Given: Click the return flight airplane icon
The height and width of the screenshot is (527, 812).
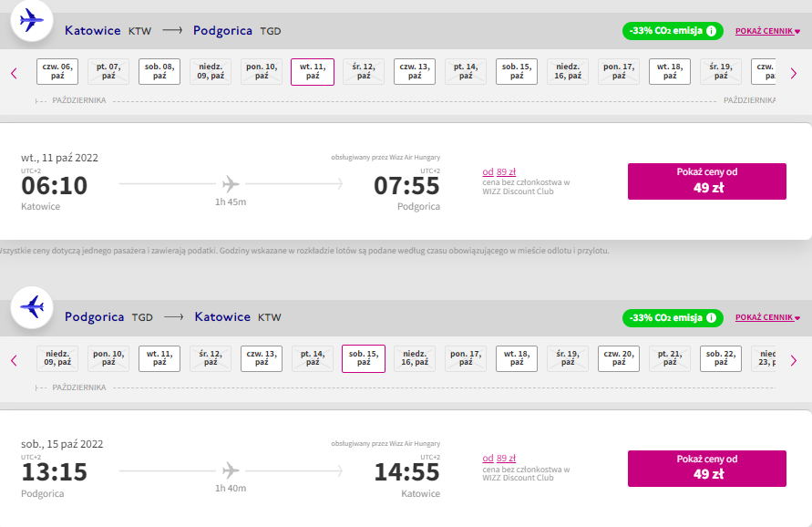Looking at the screenshot, I should tap(32, 307).
